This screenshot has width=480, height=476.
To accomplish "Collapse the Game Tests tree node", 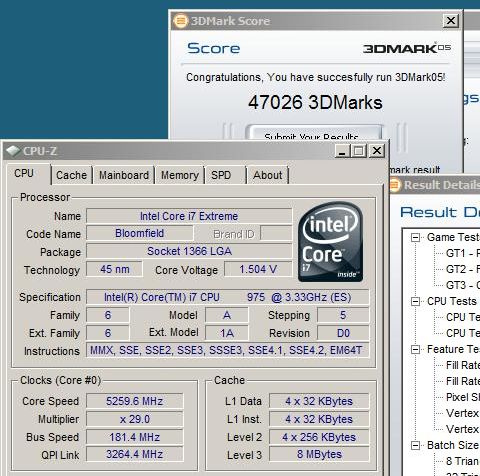I will (x=415, y=238).
